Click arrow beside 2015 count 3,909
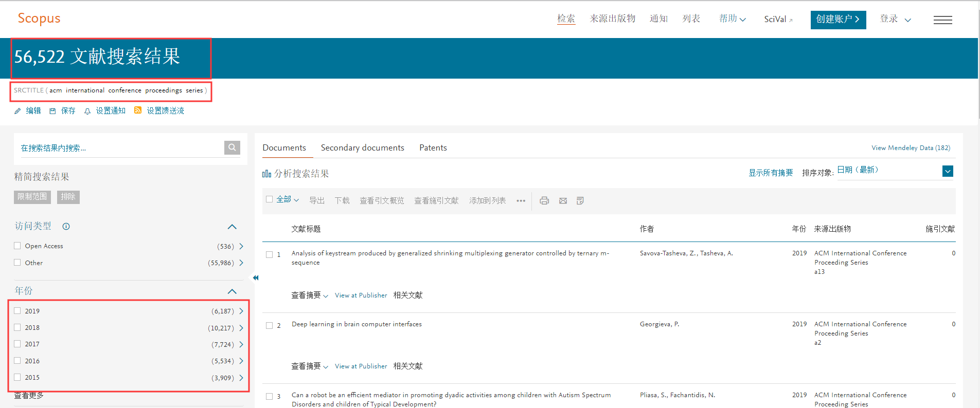 pyautogui.click(x=241, y=378)
